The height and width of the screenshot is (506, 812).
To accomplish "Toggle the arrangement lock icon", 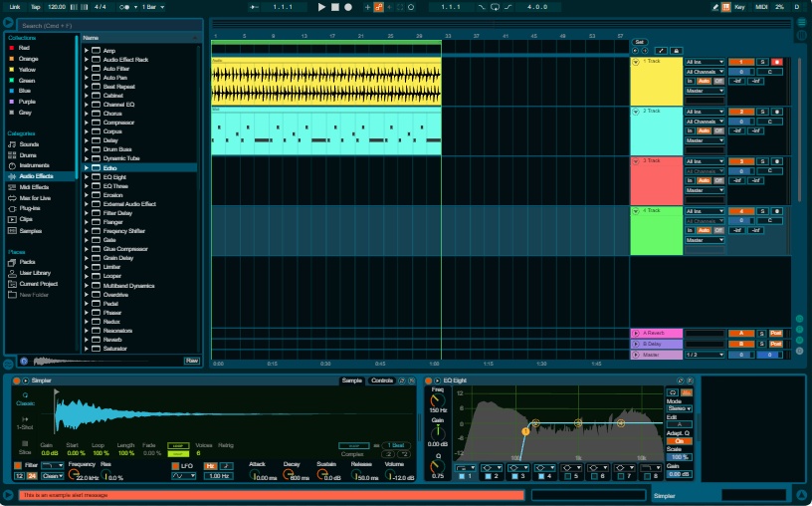I will pyautogui.click(x=676, y=51).
